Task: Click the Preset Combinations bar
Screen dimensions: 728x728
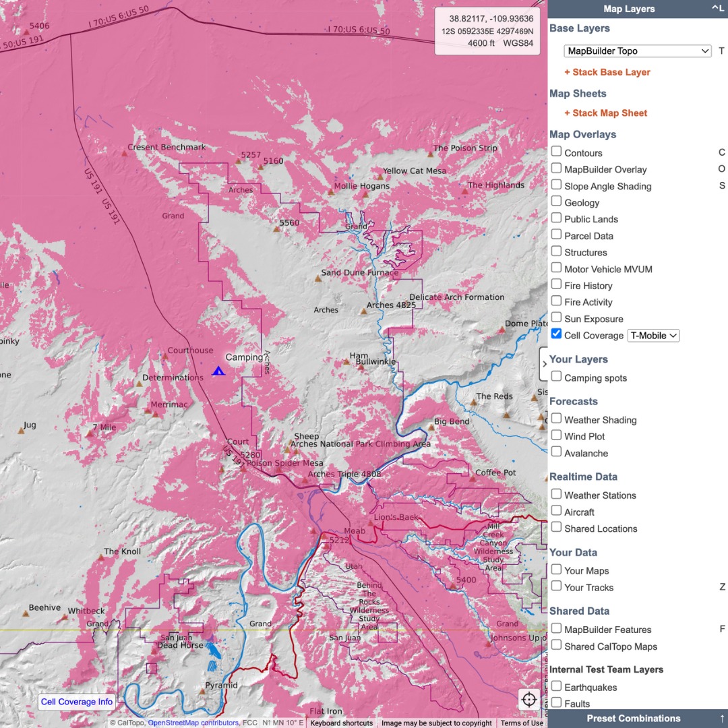Action: (x=638, y=719)
